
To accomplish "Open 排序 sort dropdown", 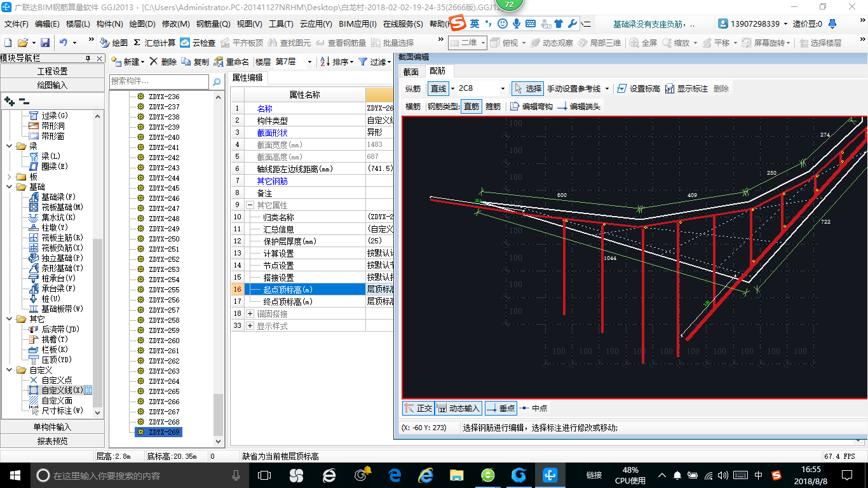I will tap(337, 62).
